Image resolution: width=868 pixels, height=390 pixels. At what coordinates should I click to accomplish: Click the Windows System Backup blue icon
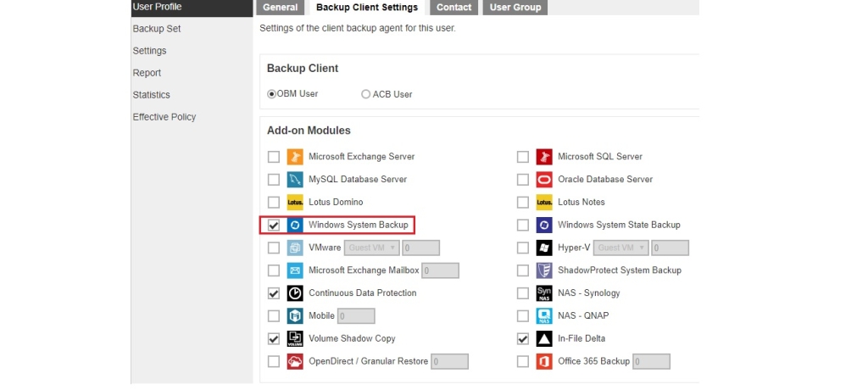tap(295, 225)
